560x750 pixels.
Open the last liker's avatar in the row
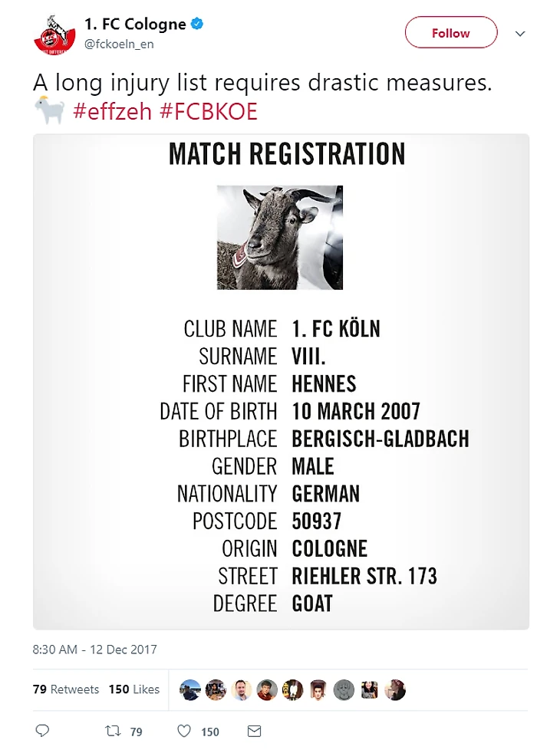(394, 689)
